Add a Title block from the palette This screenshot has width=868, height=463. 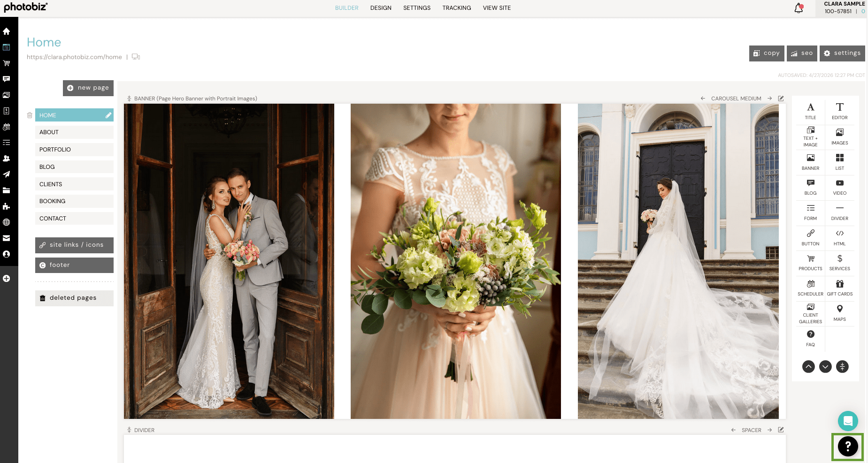(810, 111)
